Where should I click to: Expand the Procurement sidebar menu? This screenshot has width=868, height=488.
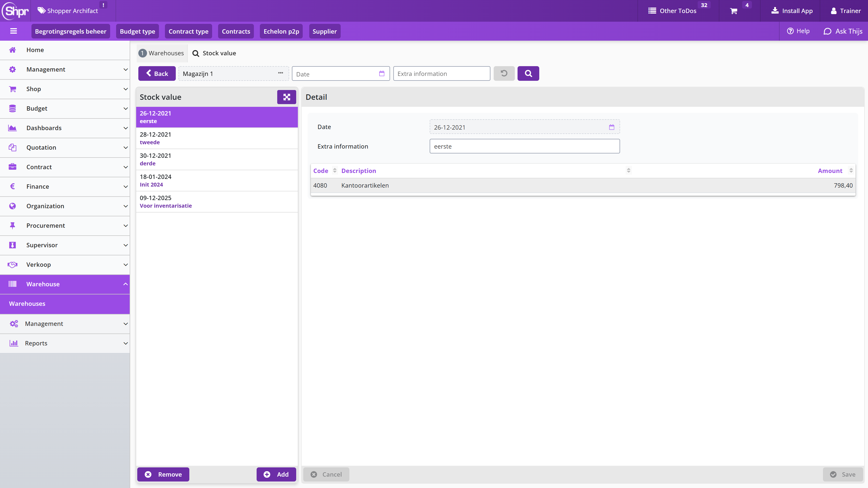[x=65, y=226]
